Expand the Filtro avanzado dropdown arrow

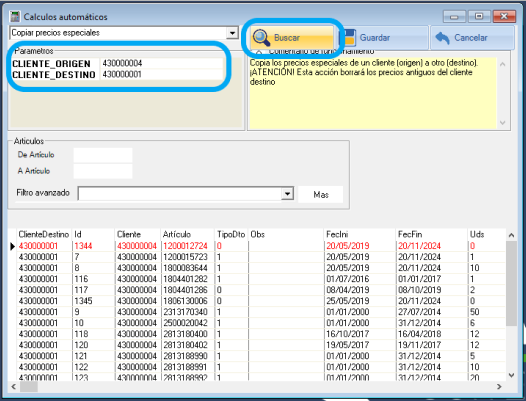point(287,194)
